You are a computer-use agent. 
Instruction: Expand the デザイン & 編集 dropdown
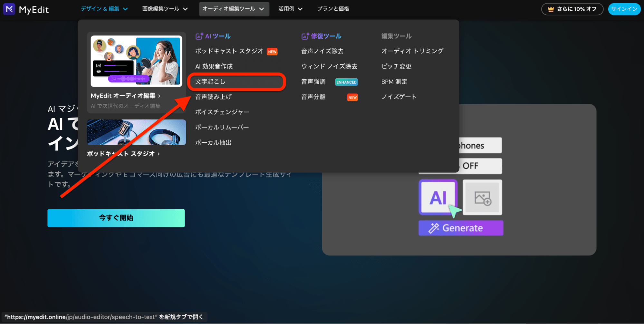(x=104, y=9)
